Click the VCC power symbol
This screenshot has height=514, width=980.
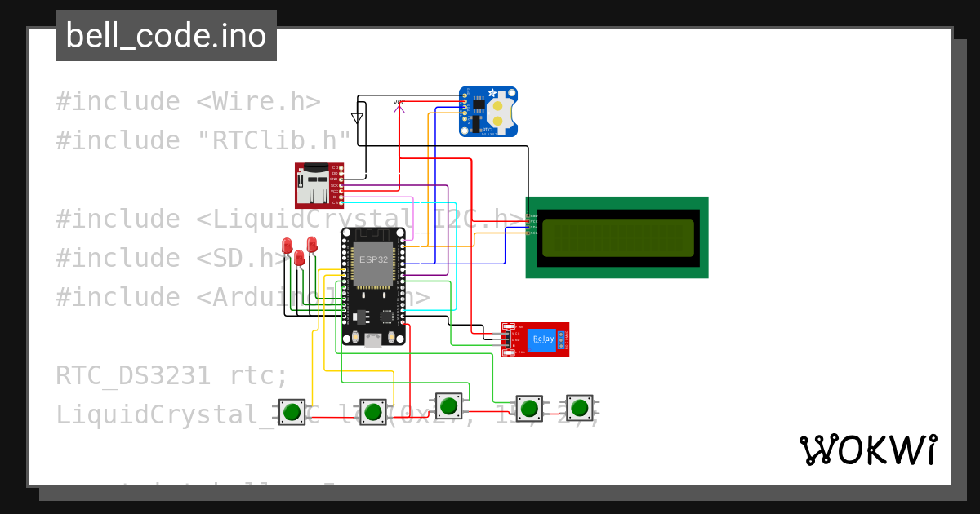click(399, 106)
